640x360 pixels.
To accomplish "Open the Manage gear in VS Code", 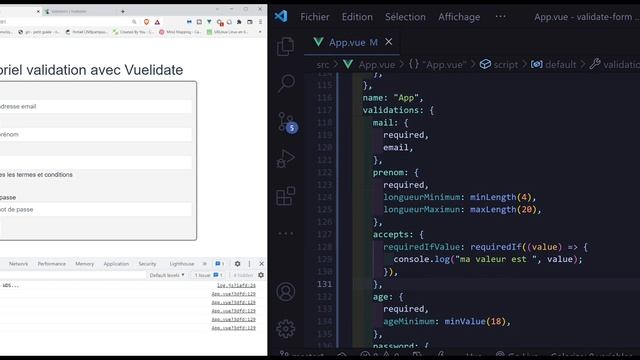I will [286, 329].
